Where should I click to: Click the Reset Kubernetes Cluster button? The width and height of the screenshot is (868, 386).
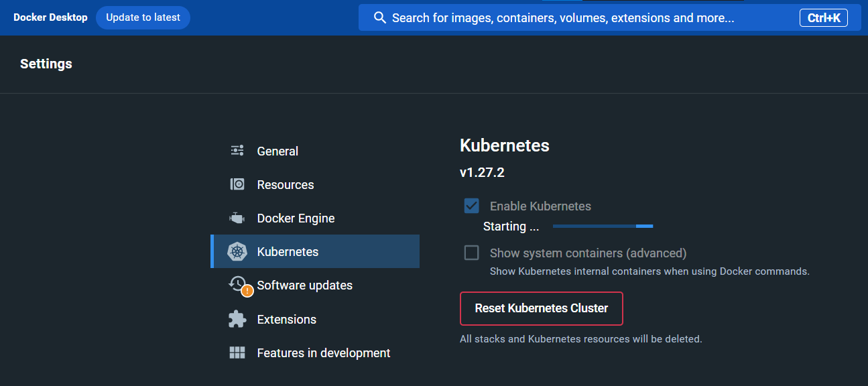(542, 308)
